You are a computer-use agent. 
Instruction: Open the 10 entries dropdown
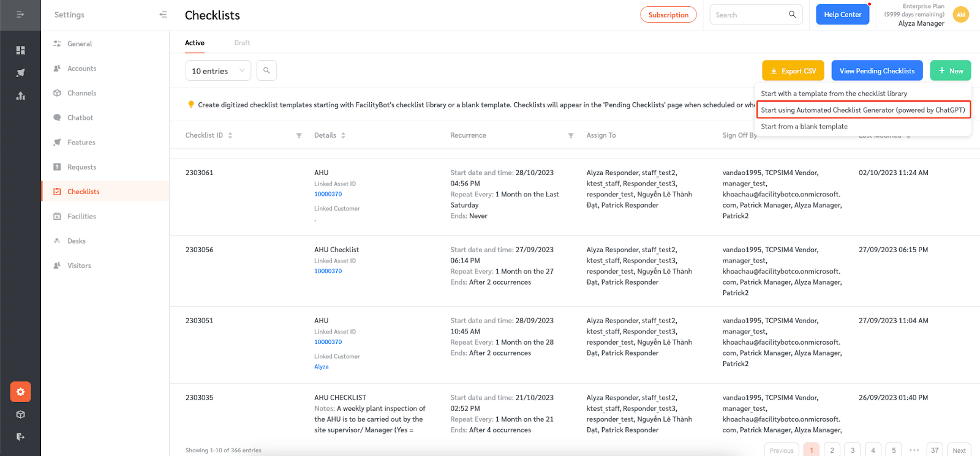tap(218, 71)
